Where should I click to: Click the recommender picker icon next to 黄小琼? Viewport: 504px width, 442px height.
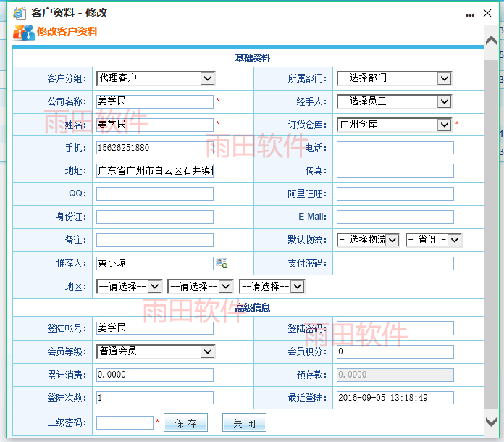point(222,263)
